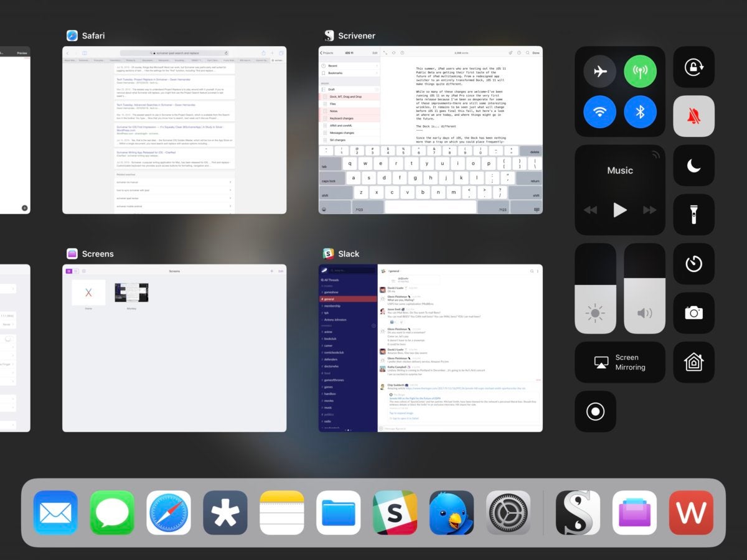Viewport: 747px width, 560px height.
Task: Turn on the flashlight control
Action: point(694,214)
